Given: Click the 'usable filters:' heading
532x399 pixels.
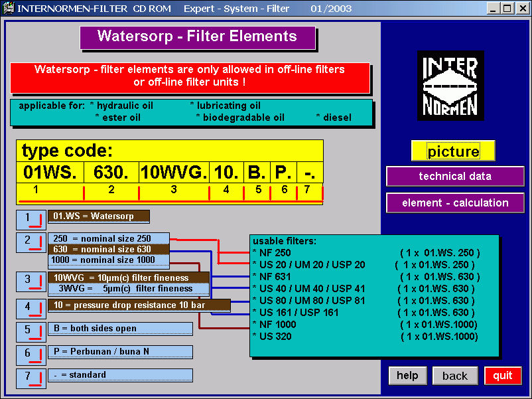Looking at the screenshot, I should (285, 241).
